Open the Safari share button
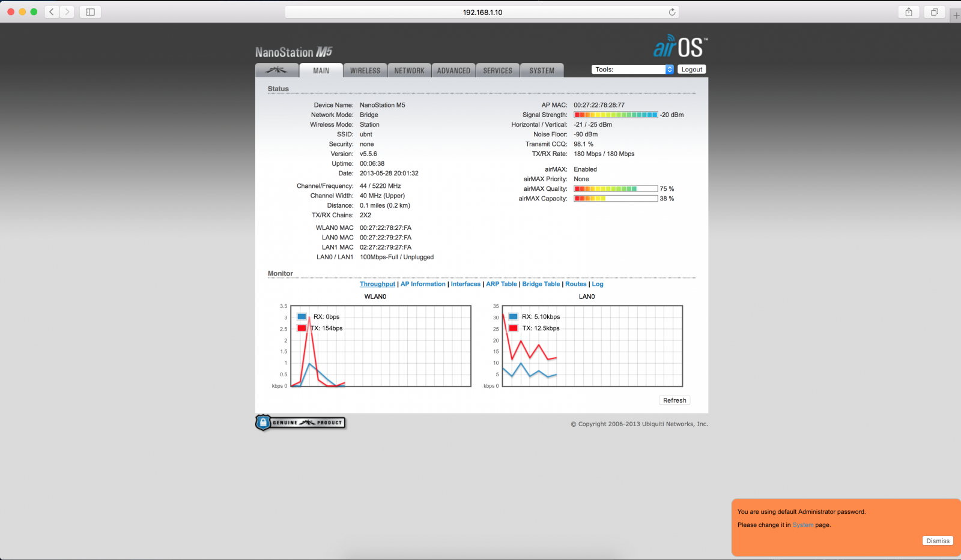Viewport: 961px width, 560px height. pos(909,12)
